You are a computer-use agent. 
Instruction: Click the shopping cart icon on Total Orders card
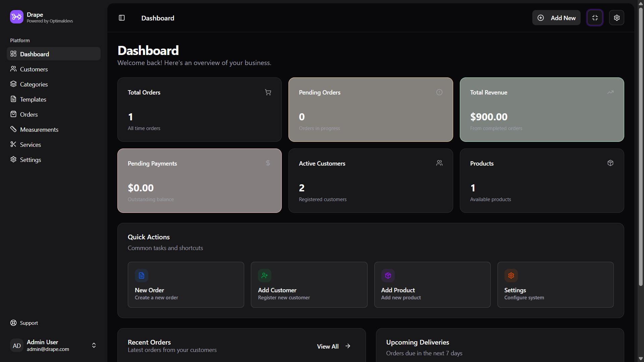point(268,92)
